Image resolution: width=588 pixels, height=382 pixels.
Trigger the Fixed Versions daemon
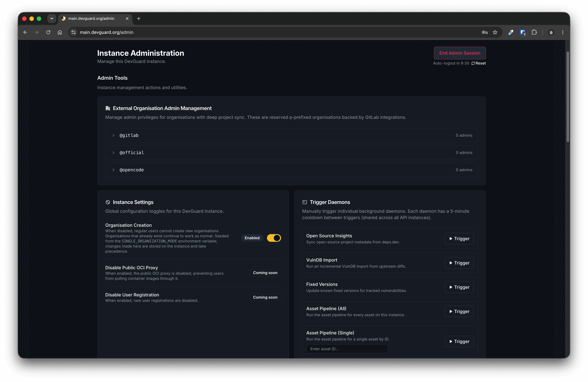tap(459, 287)
